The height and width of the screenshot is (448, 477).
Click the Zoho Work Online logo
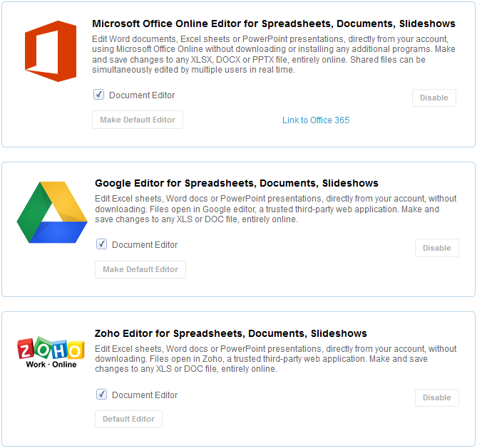(51, 353)
